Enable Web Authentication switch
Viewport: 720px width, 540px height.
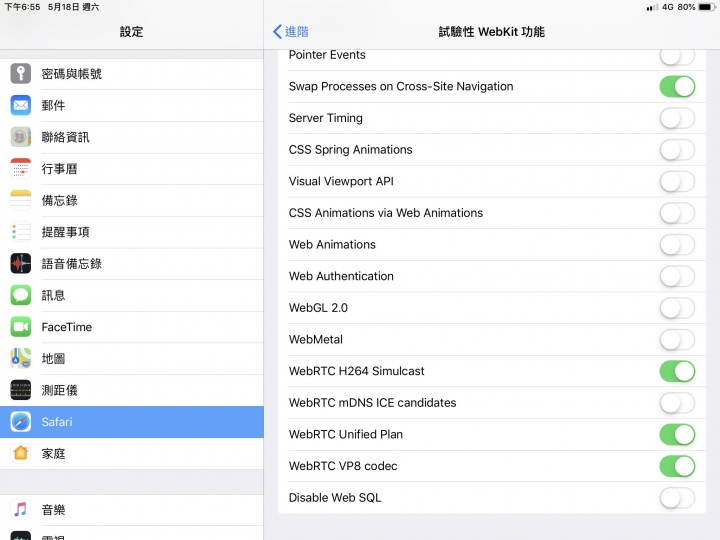677,276
